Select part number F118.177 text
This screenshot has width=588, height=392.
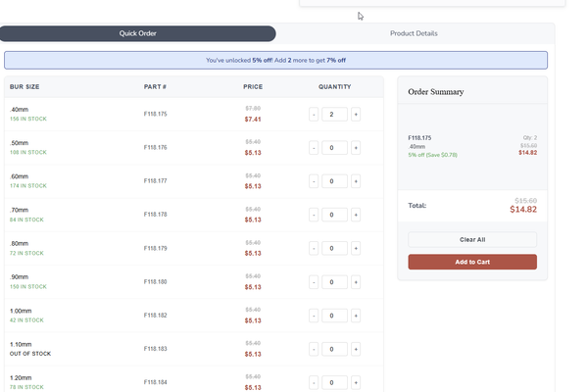point(155,180)
